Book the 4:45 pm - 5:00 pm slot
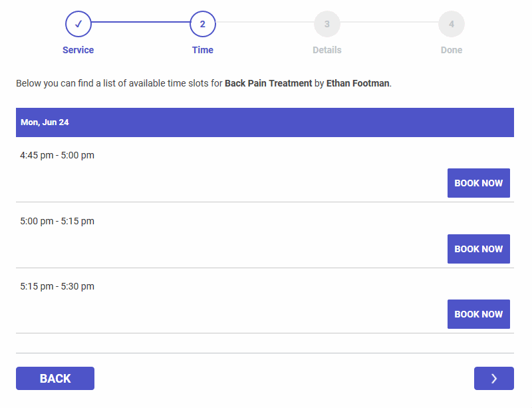Image resolution: width=532 pixels, height=408 pixels. coord(478,182)
